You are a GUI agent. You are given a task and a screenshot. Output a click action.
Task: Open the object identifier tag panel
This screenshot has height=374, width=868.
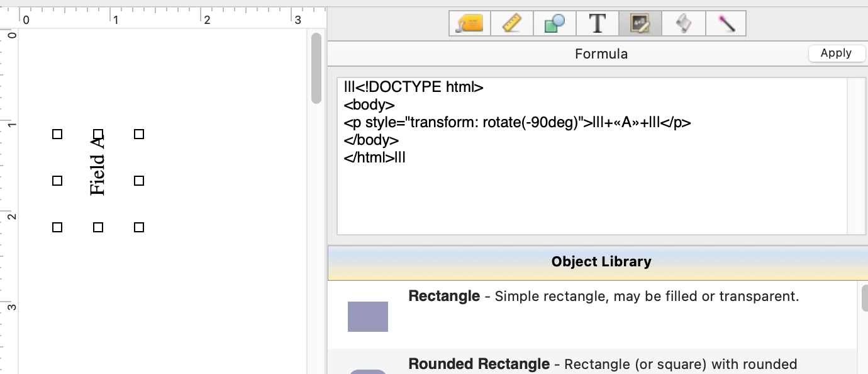point(469,24)
